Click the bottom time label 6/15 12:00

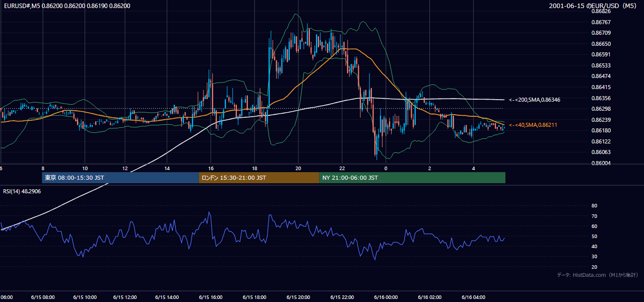(125, 297)
